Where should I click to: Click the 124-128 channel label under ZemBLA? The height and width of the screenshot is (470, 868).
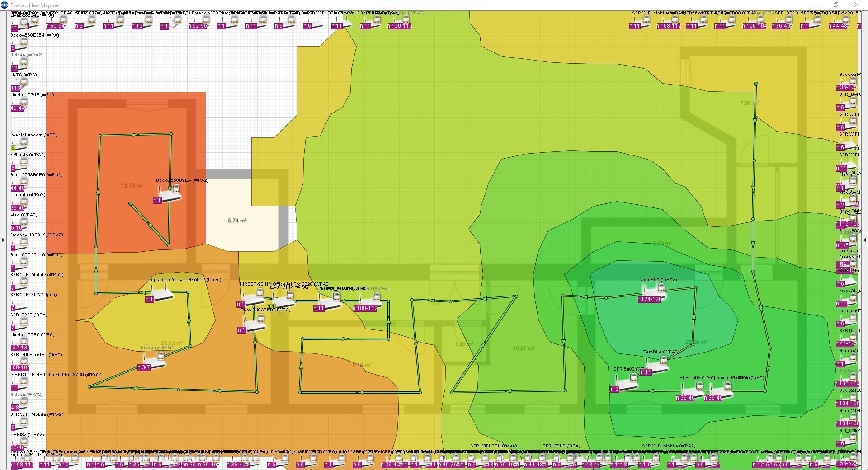[x=651, y=299]
